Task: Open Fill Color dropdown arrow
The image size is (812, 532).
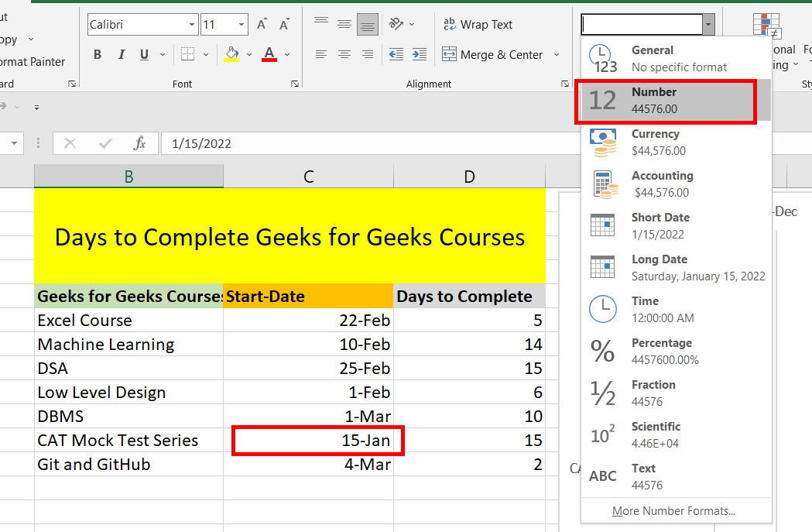Action: click(249, 54)
